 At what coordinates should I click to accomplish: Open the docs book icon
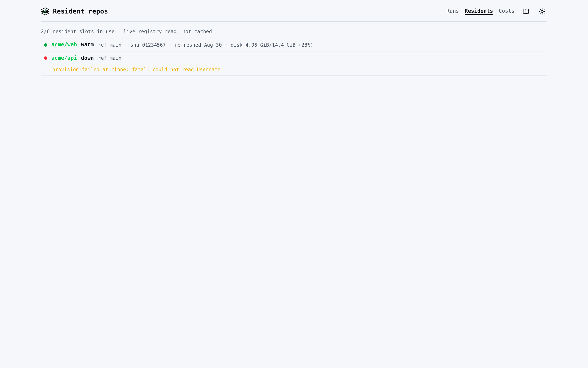[526, 11]
